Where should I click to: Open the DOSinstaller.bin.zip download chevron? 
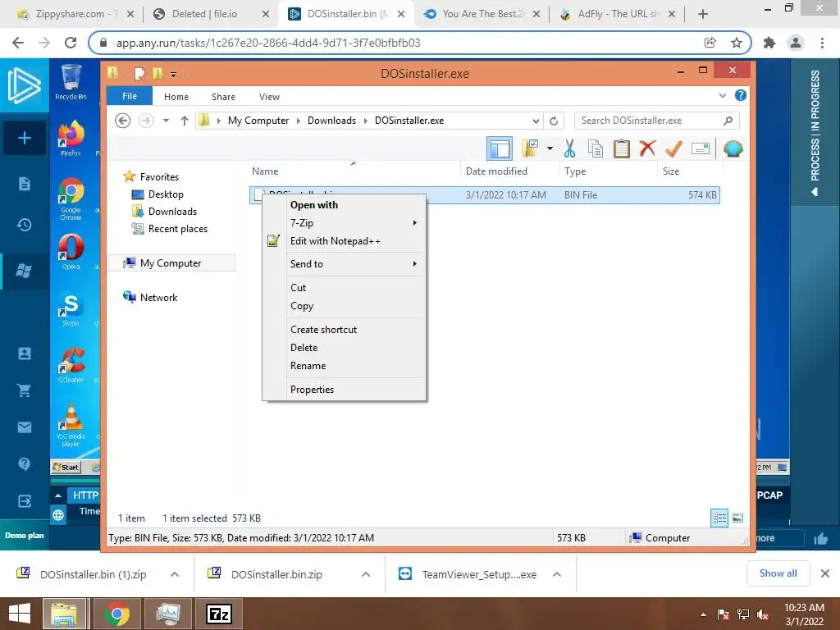tap(366, 574)
